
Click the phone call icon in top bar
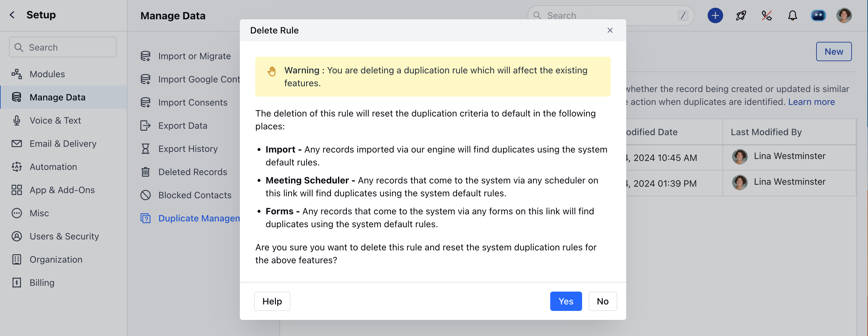[767, 15]
